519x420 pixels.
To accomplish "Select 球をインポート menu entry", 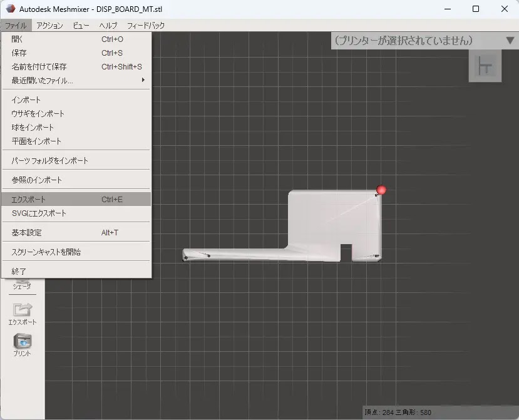I will 76,128.
